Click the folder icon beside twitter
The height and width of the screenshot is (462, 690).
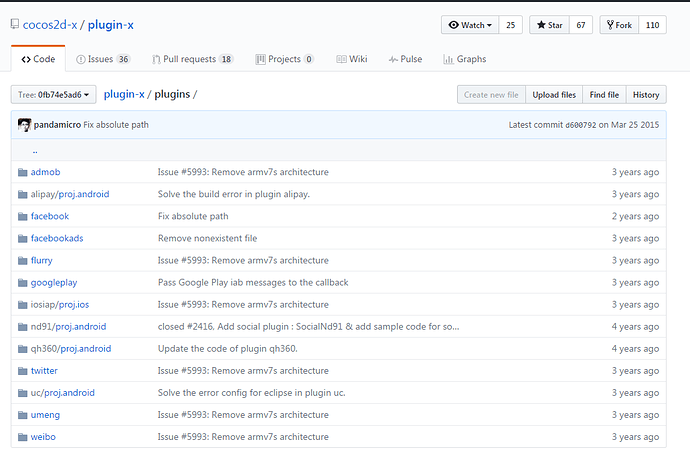click(22, 370)
